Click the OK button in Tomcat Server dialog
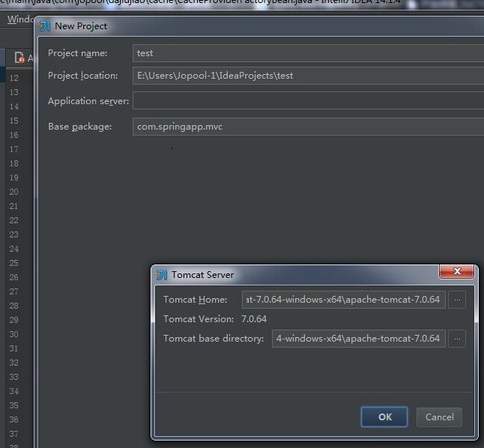This screenshot has width=484, height=448. click(384, 417)
